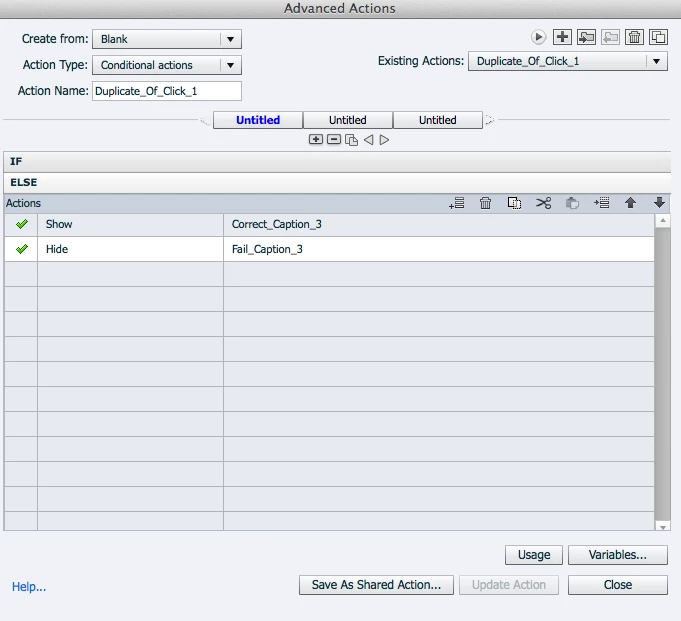Open the Existing Actions dropdown
681x621 pixels.
[568, 61]
